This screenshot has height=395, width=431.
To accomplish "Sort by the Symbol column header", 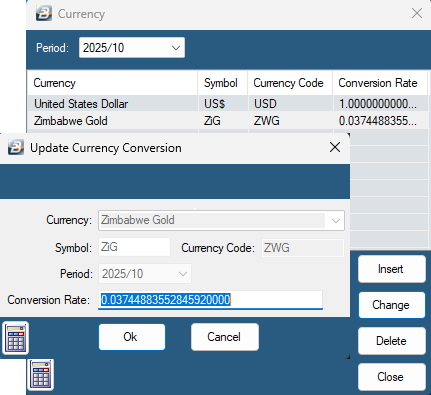I will click(x=223, y=83).
